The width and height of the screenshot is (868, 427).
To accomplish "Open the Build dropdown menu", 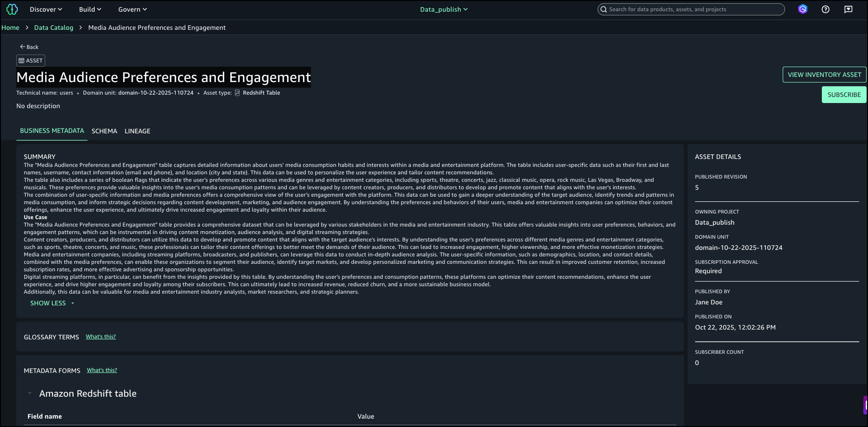I will click(x=90, y=9).
